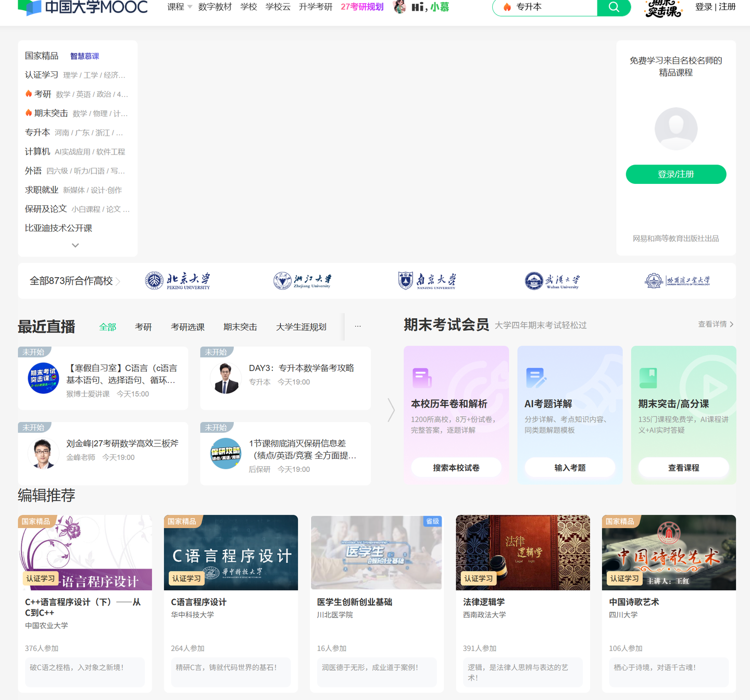Image resolution: width=750 pixels, height=700 pixels.
Task: Click the Hi 小慕 assistant avatar
Action: (x=399, y=7)
